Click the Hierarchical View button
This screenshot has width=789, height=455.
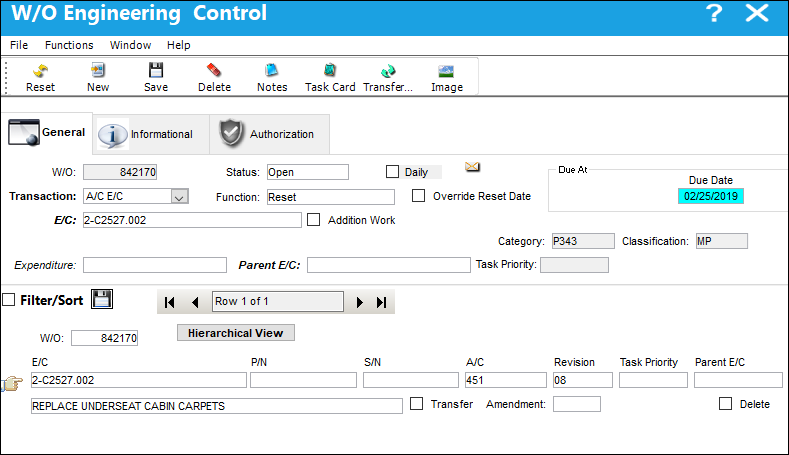235,333
